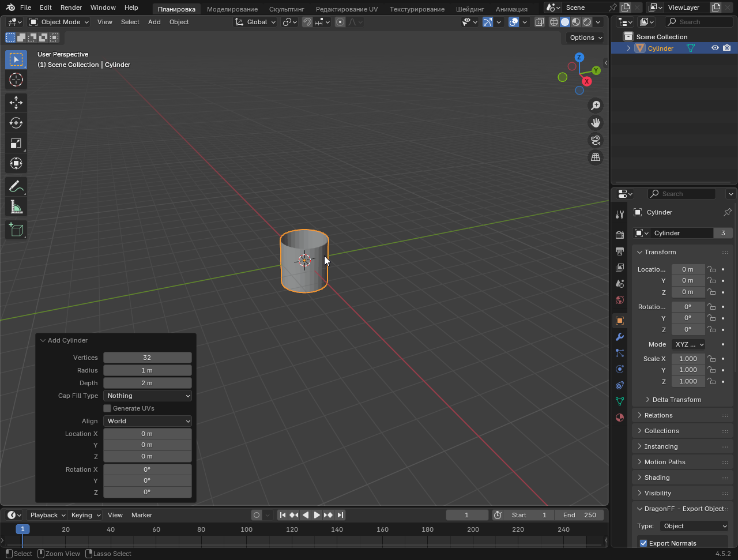
Task: Open the Align dropdown in Add Cylinder panel
Action: click(x=147, y=421)
